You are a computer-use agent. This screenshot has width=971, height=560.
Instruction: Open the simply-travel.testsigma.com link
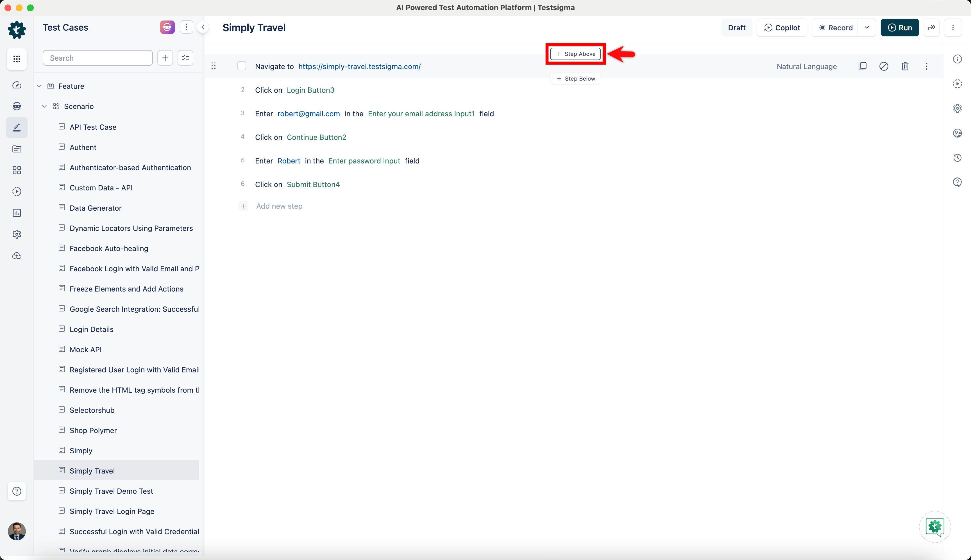click(x=359, y=67)
